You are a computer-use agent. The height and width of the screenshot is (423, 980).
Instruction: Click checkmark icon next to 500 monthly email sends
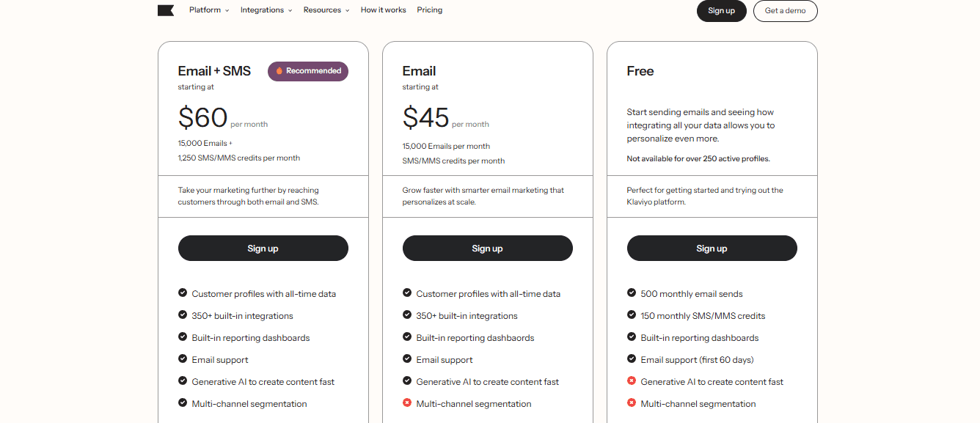pos(632,293)
